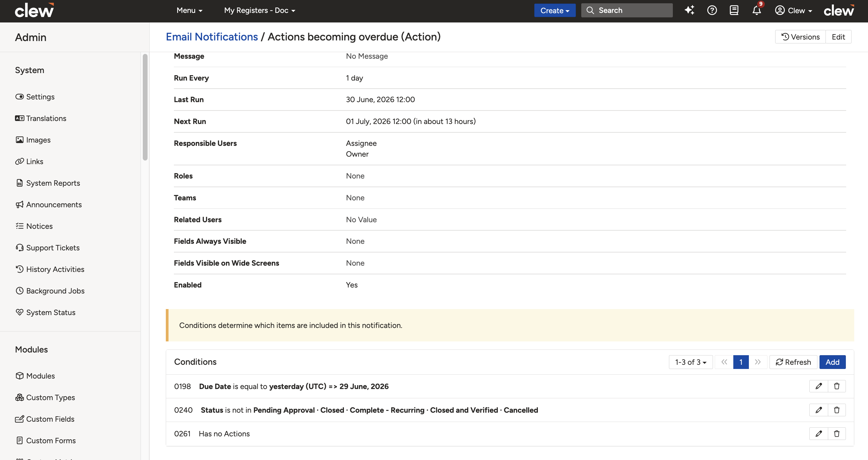The height and width of the screenshot is (460, 868).
Task: Open Custom Types in the sidebar
Action: (45, 398)
